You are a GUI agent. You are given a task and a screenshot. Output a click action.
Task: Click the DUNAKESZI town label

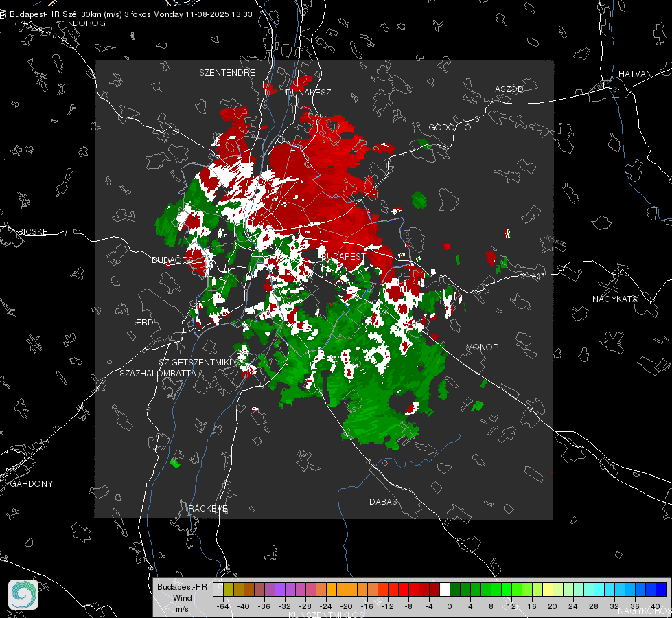click(309, 92)
